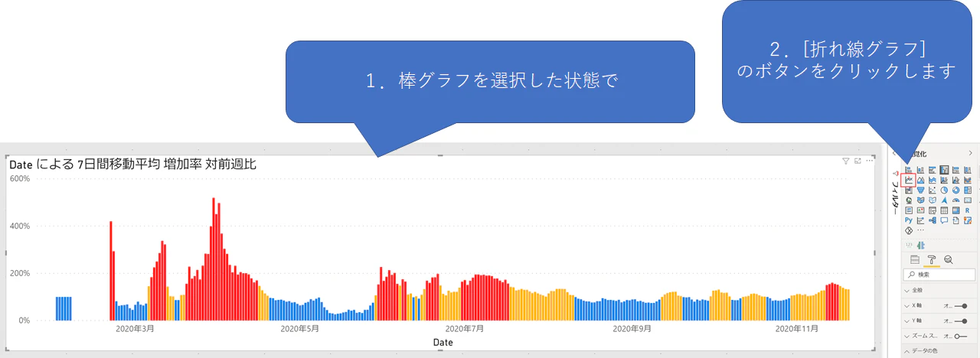Click the 2020年7月 axis label
The width and height of the screenshot is (980, 358).
coord(465,329)
